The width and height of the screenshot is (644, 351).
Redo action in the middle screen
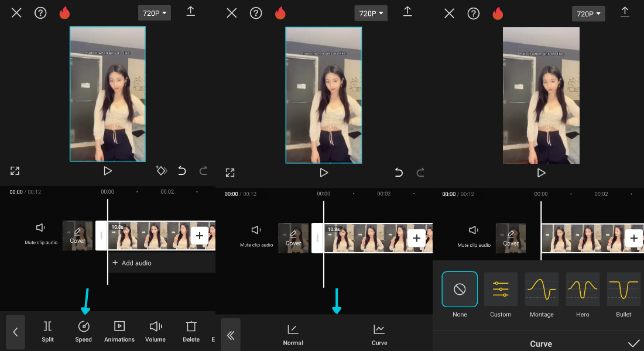pyautogui.click(x=420, y=173)
